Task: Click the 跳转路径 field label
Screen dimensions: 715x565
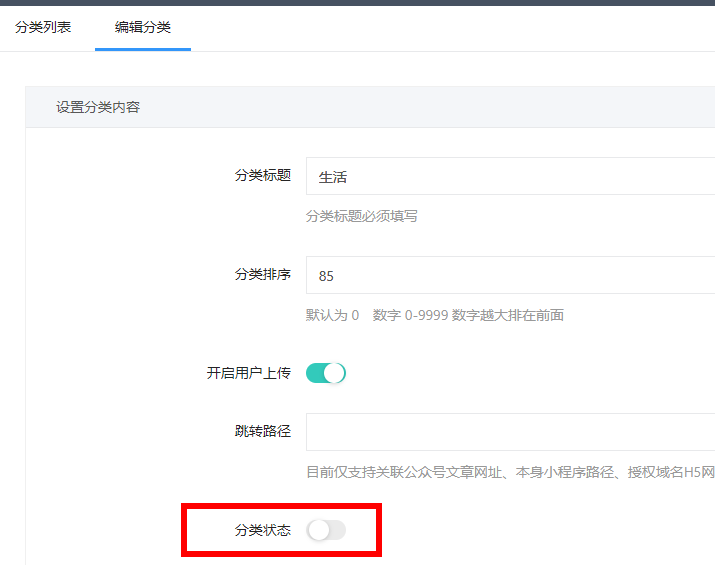Action: (263, 431)
